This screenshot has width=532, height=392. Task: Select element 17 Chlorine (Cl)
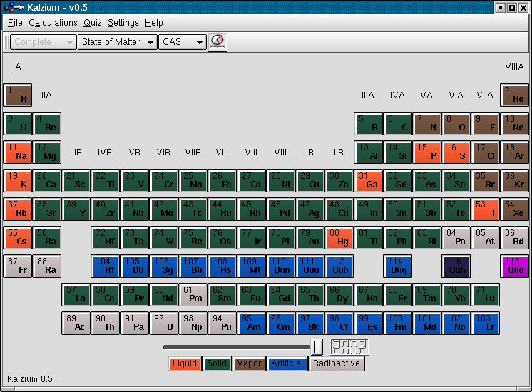click(485, 152)
